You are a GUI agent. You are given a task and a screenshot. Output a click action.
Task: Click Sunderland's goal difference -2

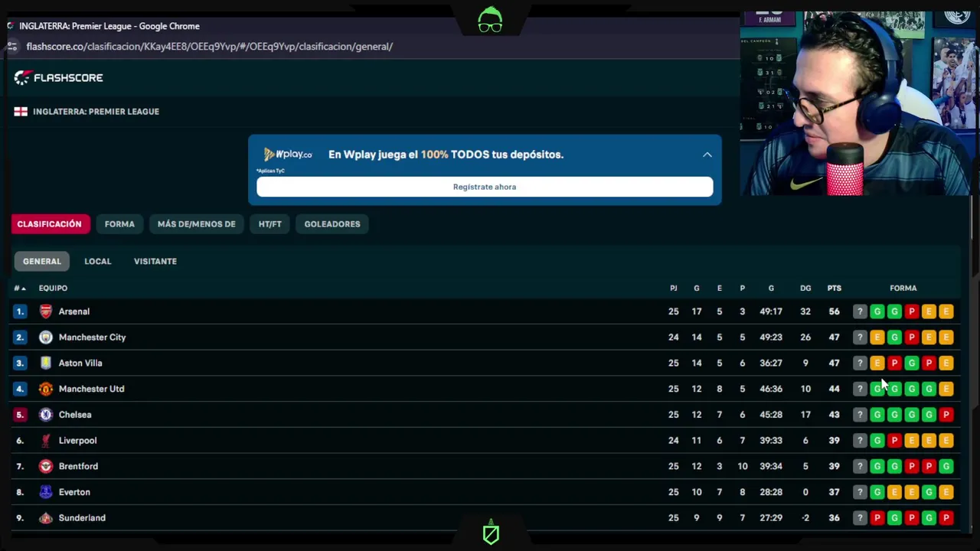click(x=805, y=518)
